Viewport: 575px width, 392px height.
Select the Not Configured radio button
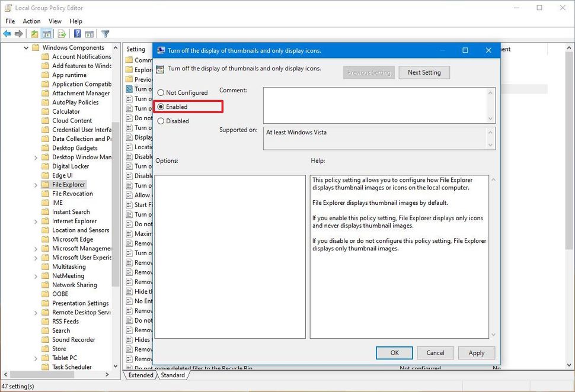(x=161, y=92)
